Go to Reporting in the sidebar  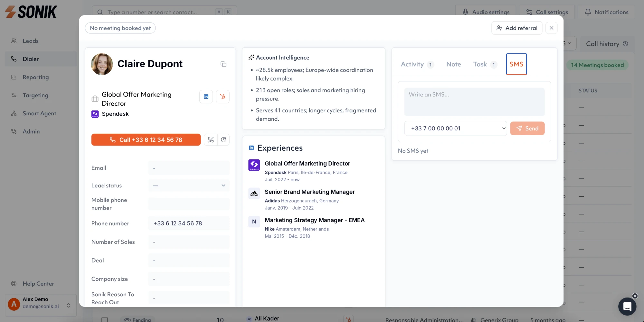(x=41, y=77)
